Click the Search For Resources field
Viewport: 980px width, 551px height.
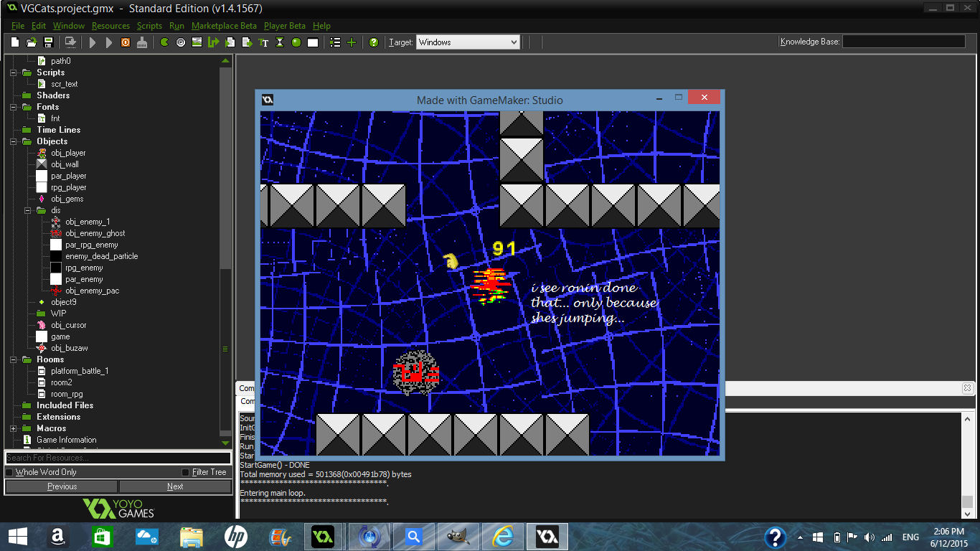118,458
